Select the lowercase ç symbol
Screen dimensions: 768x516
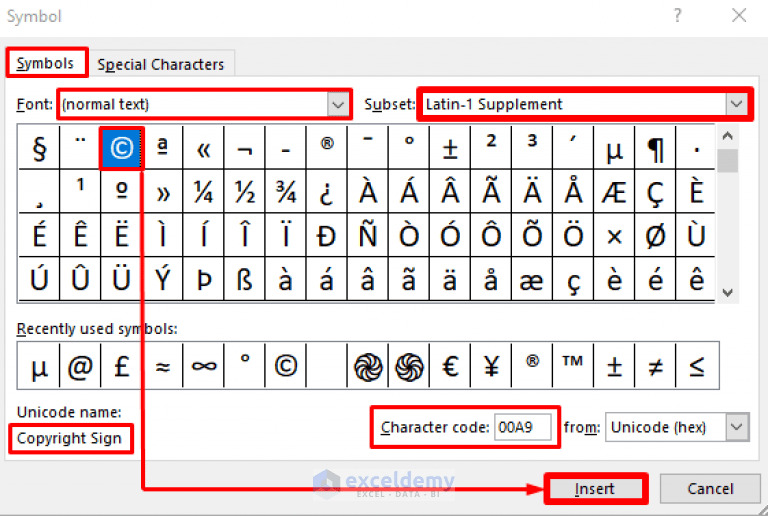pyautogui.click(x=573, y=279)
